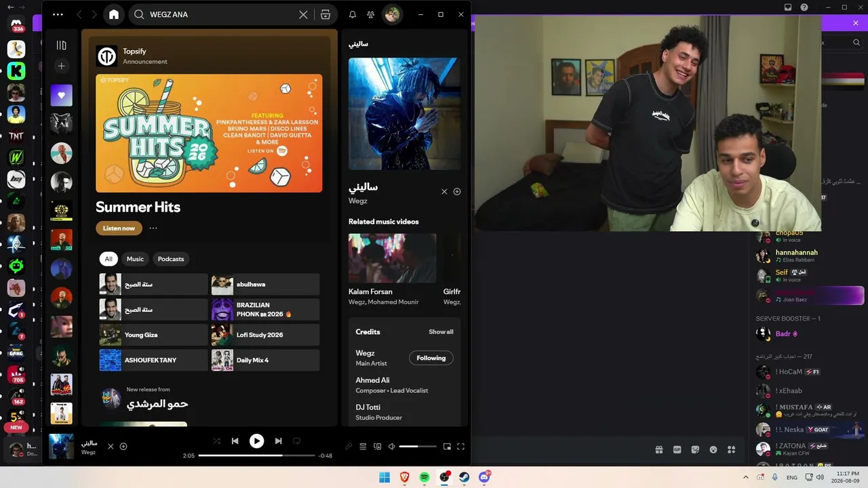Select the Podcasts filter chip
The height and width of the screenshot is (488, 868).
(171, 259)
